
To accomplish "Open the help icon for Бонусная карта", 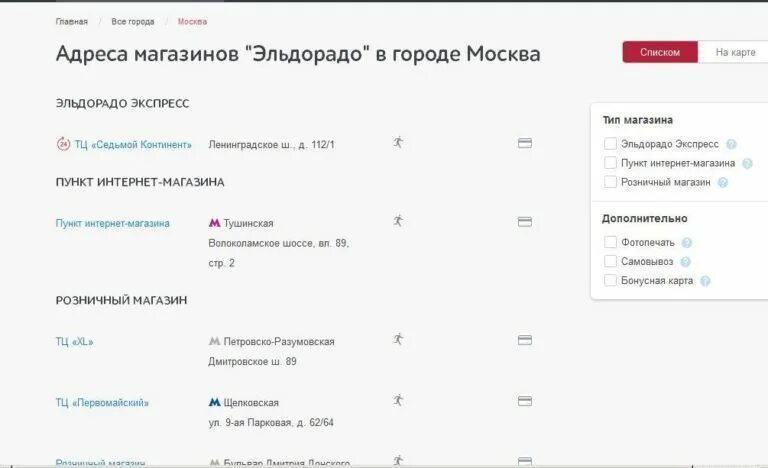I will pos(705,281).
